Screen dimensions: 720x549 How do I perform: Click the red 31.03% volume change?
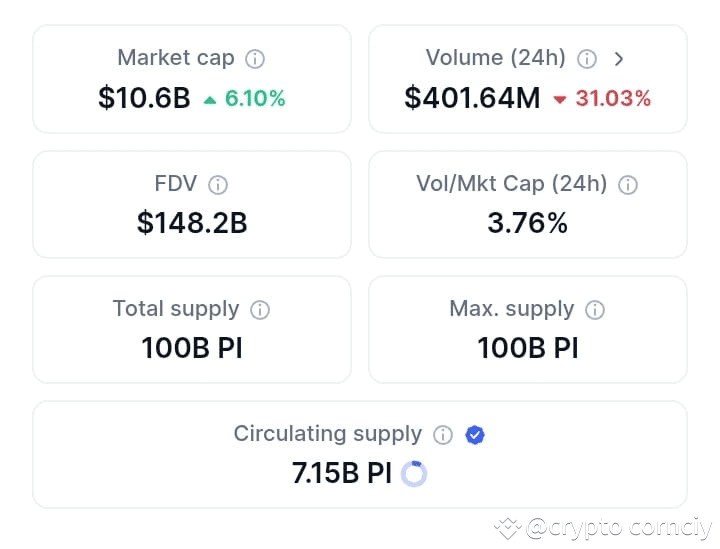tap(602, 98)
